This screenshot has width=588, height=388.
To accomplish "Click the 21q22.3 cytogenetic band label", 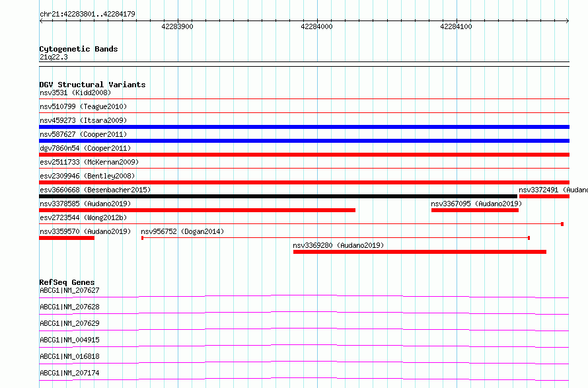I will tap(54, 57).
